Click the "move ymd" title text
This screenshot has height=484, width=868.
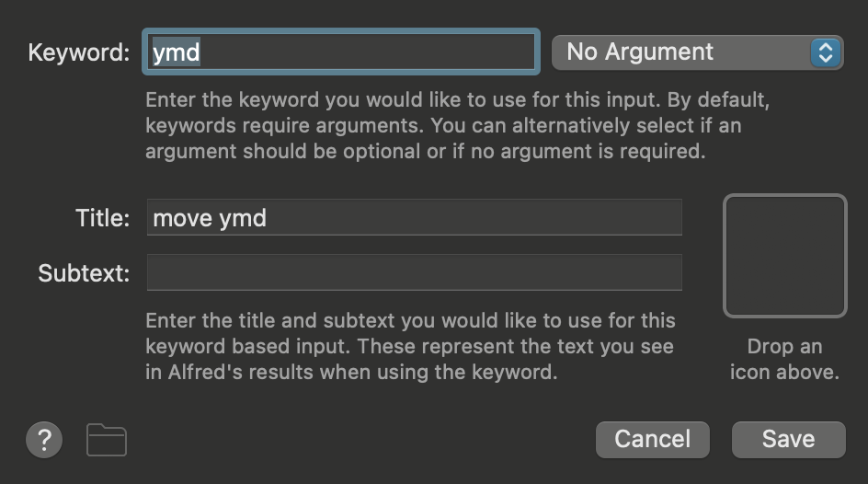[x=210, y=218]
